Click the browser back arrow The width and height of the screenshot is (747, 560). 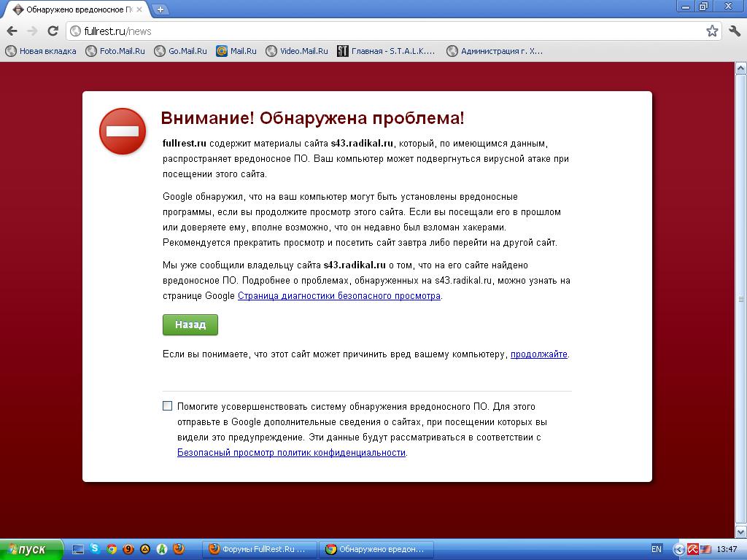(x=12, y=31)
